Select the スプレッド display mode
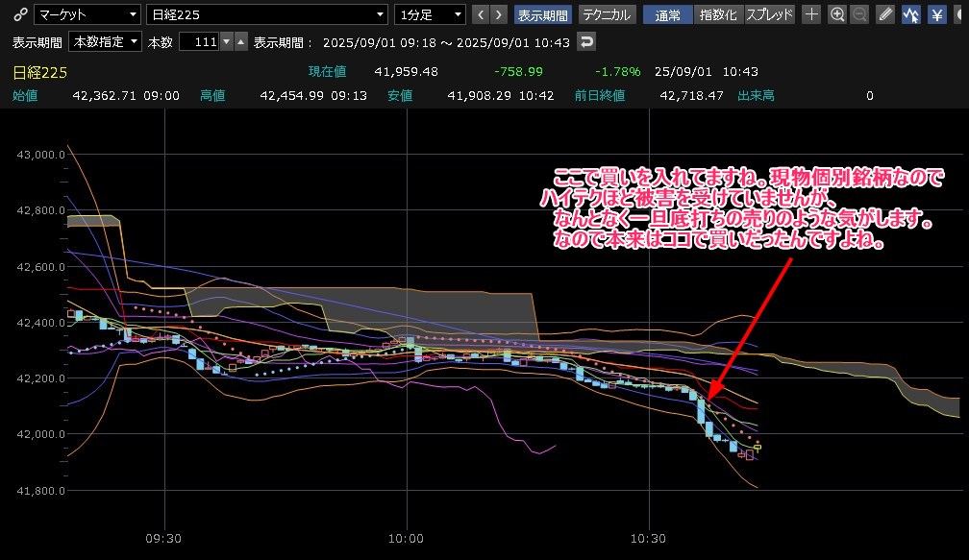This screenshot has height=560, width=969. 769,14
